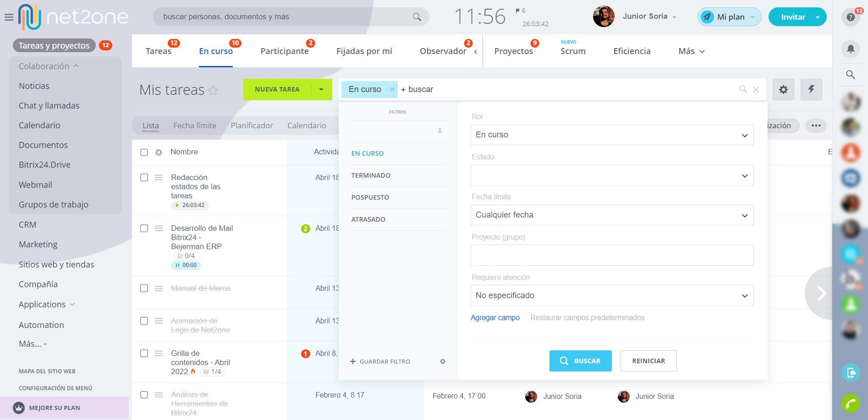
Task: Click the pin icon in filters panel
Action: pyautogui.click(x=439, y=131)
